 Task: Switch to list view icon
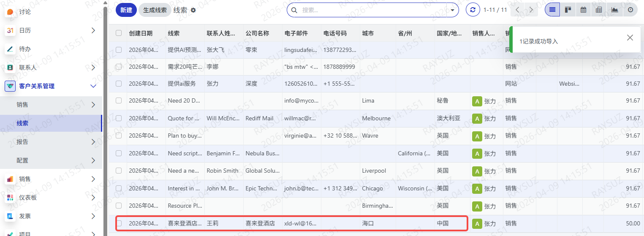552,10
